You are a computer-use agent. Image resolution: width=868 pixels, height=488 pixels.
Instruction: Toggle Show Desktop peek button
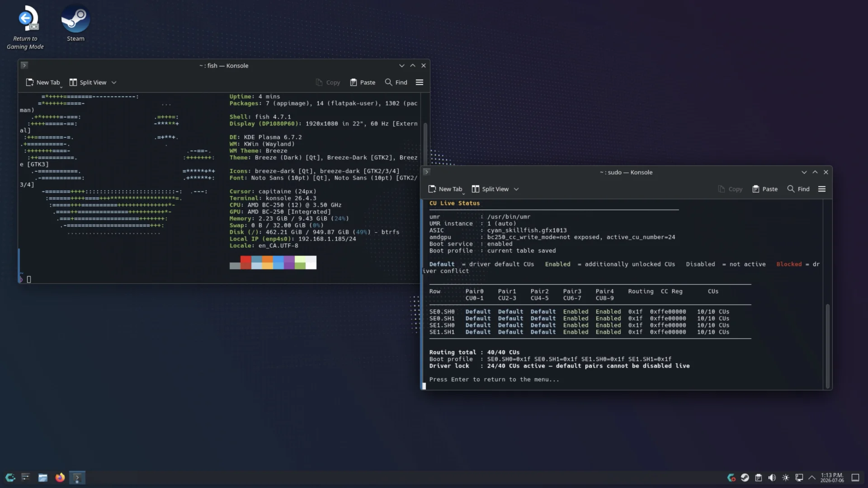pos(855,478)
